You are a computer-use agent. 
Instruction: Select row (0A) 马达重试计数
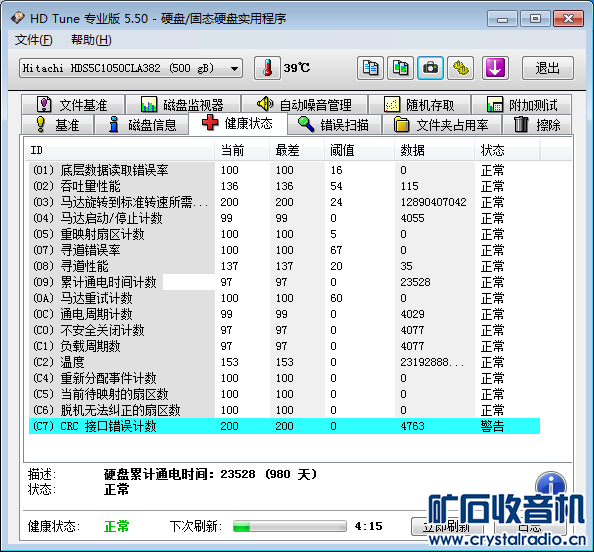point(284,298)
